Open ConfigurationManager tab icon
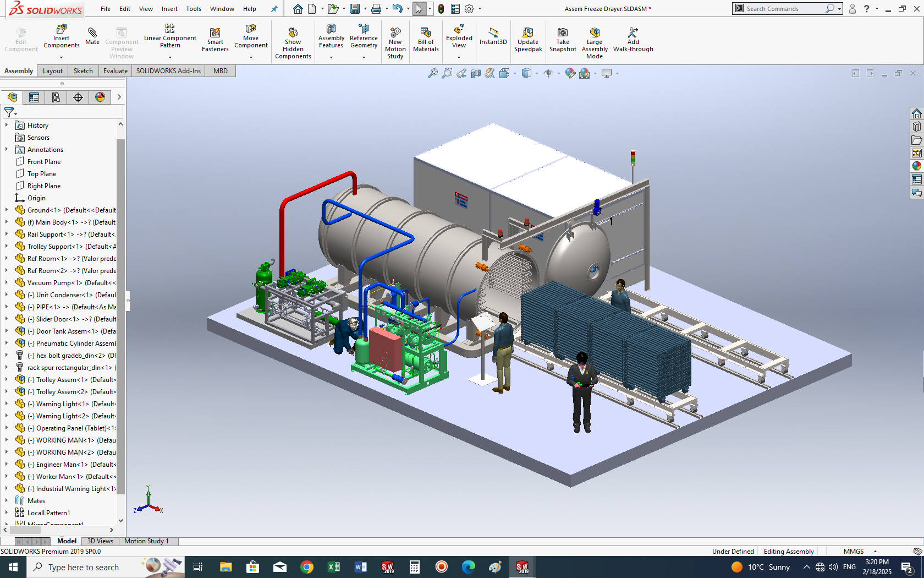Screen dimensions: 924x578 (56, 97)
